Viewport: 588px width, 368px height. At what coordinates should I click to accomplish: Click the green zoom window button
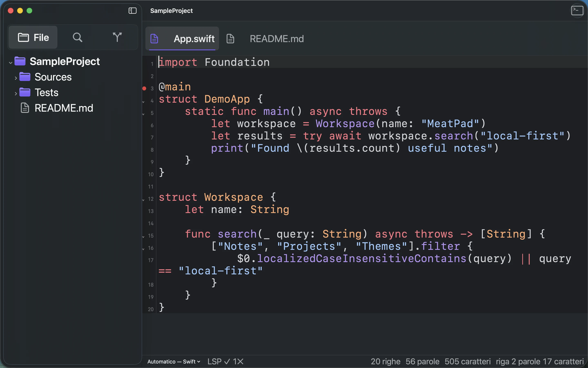(x=29, y=11)
